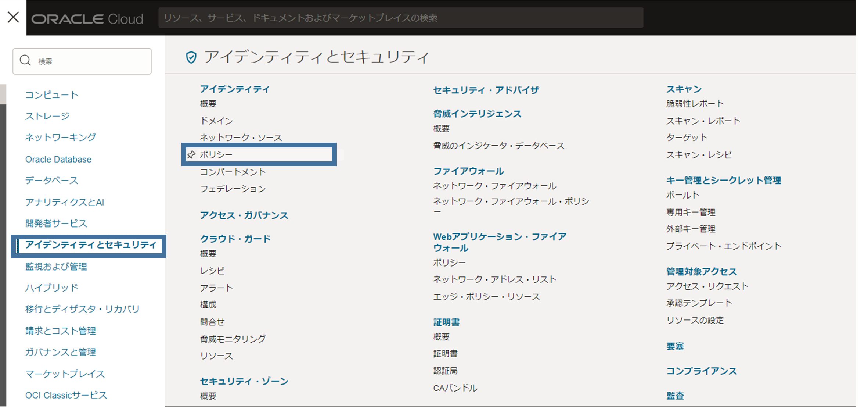Click the ORACLE Cloud logo

click(x=87, y=19)
